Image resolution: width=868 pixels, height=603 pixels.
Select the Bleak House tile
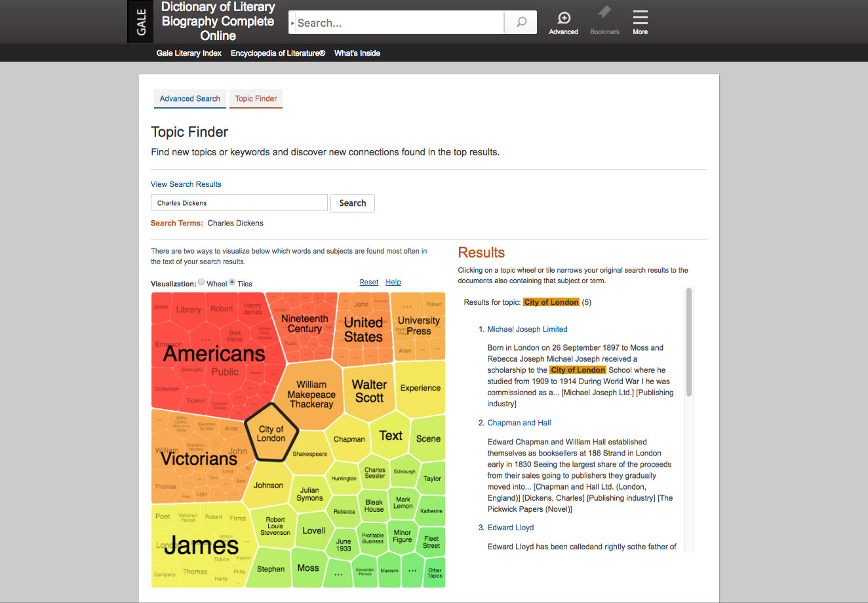click(x=374, y=506)
